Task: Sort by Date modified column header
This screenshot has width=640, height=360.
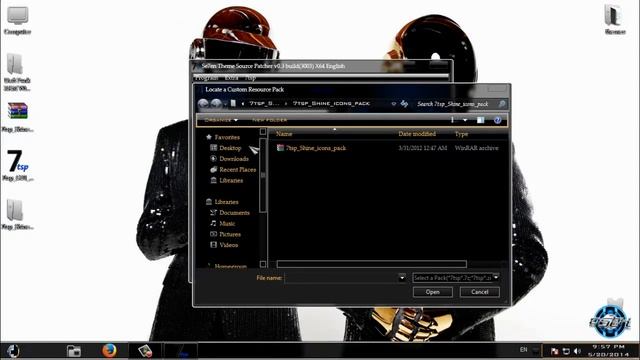Action: coord(417,134)
